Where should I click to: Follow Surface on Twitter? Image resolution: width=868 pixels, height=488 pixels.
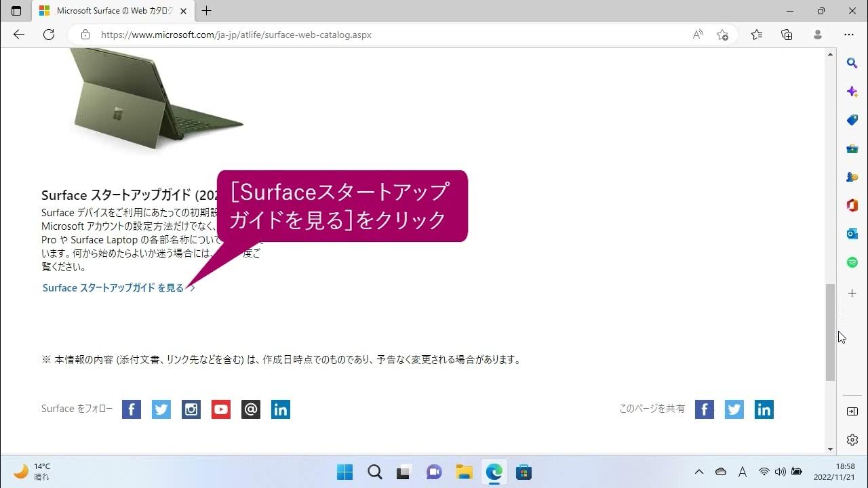coord(161,409)
